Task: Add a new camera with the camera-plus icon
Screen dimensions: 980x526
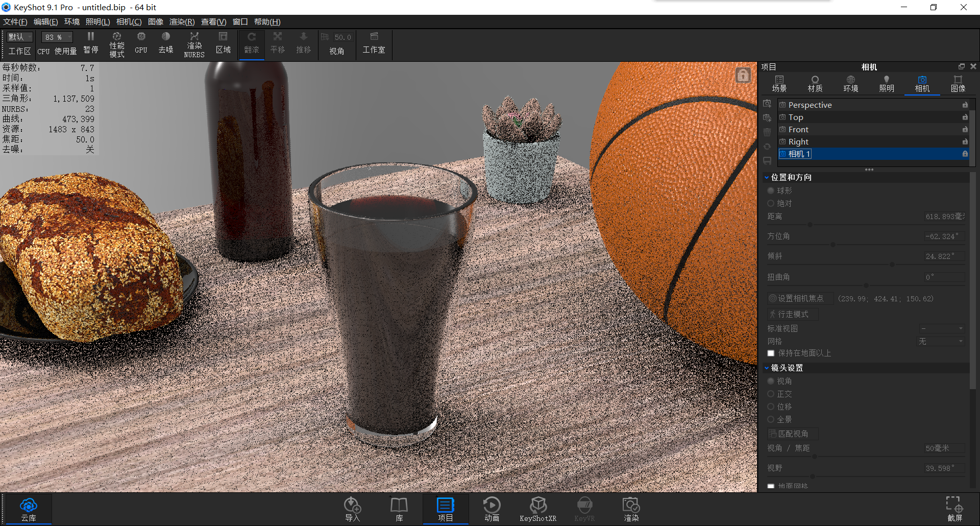Action: [767, 103]
